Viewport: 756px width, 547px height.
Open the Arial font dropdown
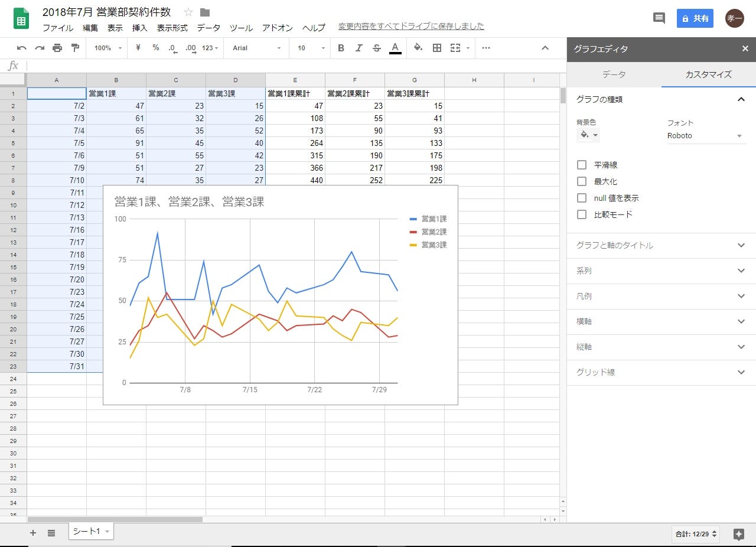pos(257,48)
